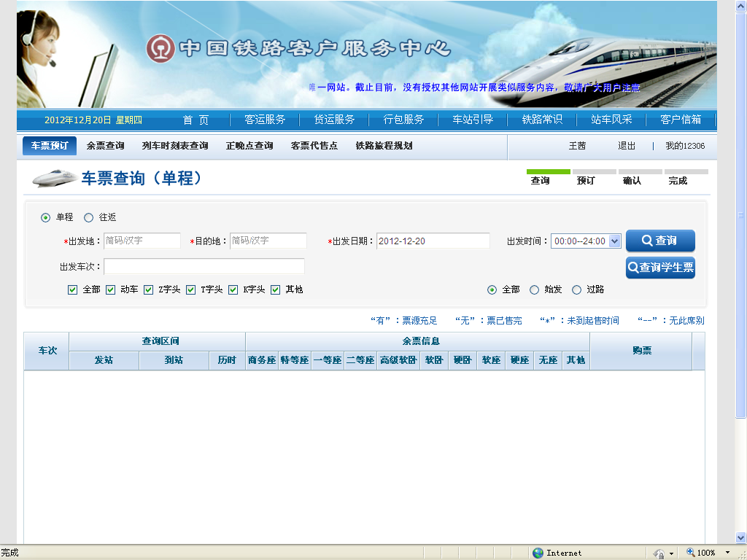
Task: Toggle the T字头 checkbox
Action: (190, 289)
